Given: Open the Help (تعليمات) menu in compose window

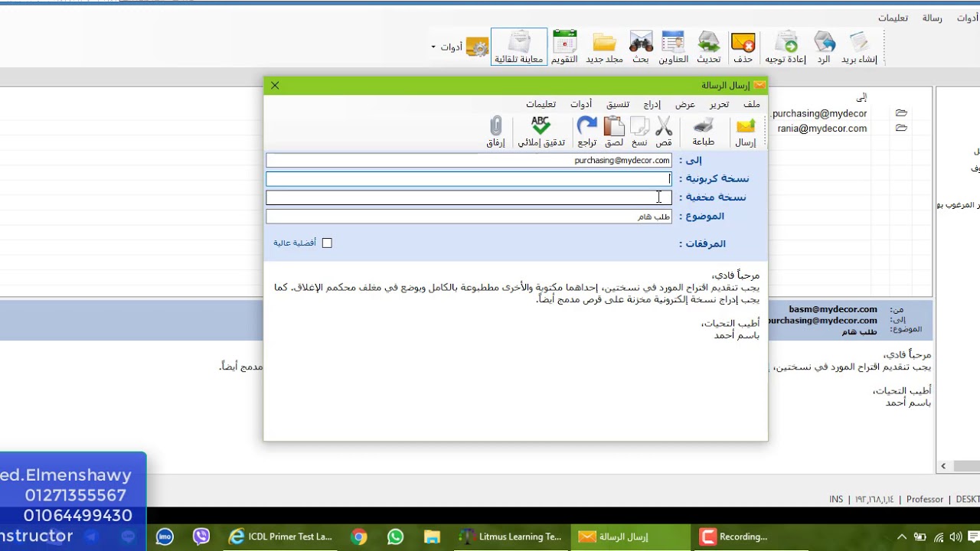Looking at the screenshot, I should click(541, 104).
